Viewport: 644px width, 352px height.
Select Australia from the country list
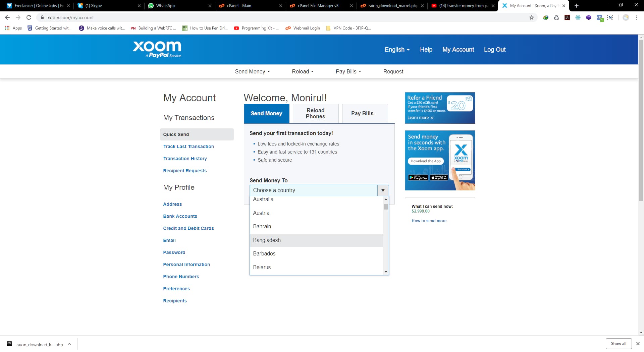[x=316, y=200]
